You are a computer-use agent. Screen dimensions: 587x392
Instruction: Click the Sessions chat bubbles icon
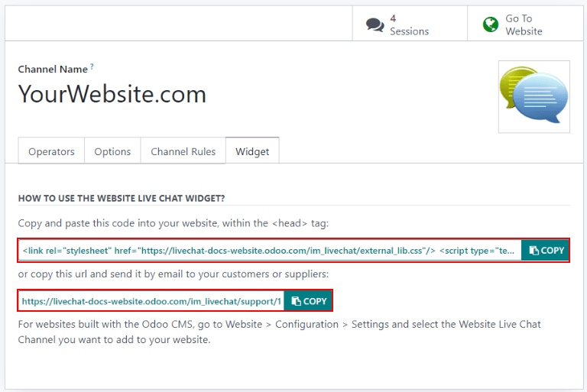pos(375,25)
